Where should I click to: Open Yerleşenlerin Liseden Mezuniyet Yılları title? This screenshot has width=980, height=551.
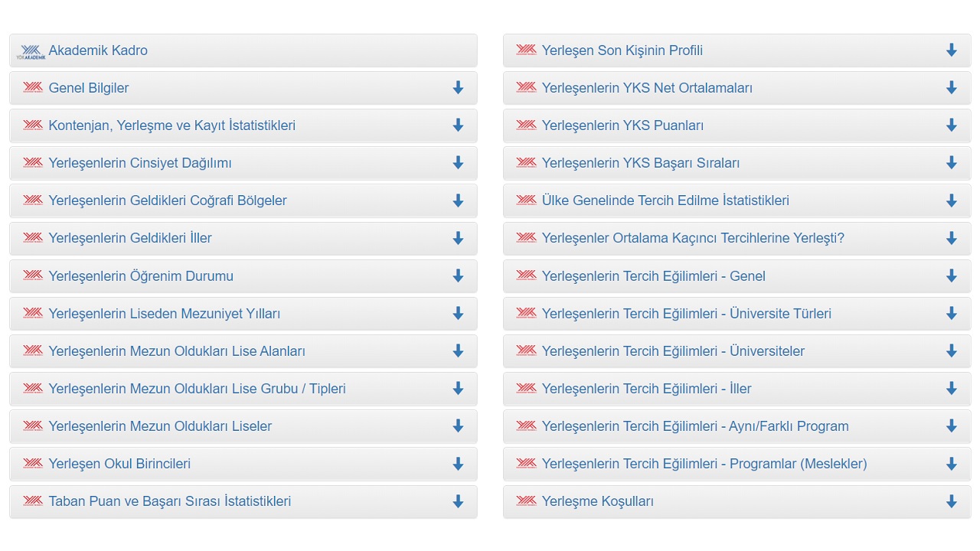coord(165,314)
